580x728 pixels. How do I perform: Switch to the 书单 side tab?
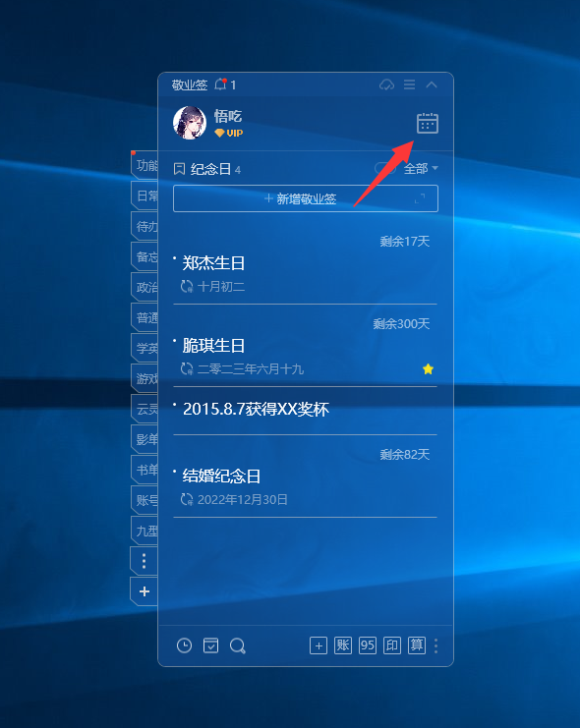pyautogui.click(x=145, y=470)
